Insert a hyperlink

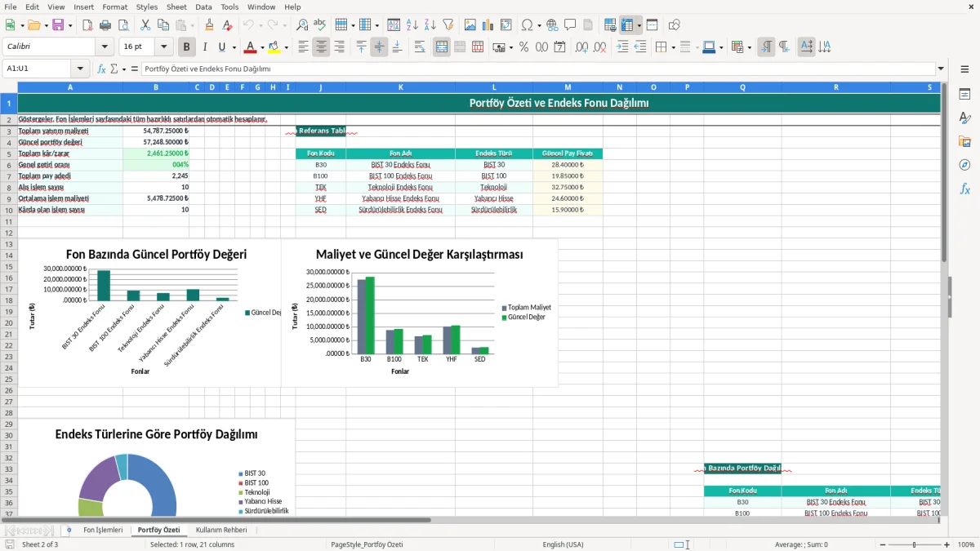[552, 25]
